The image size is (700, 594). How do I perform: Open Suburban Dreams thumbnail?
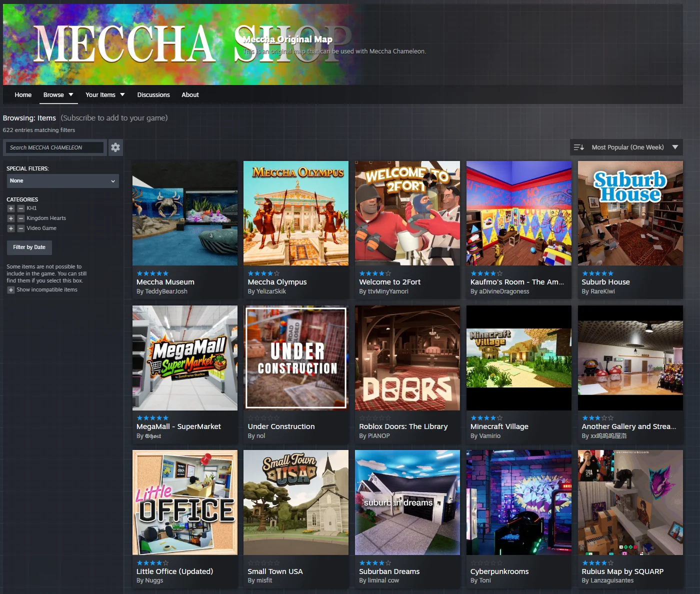point(407,502)
